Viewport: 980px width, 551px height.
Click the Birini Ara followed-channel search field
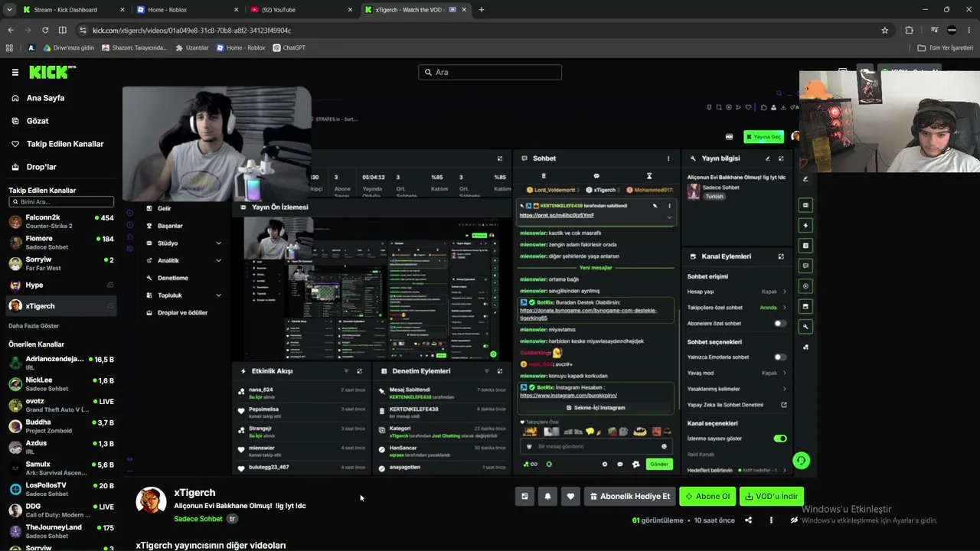click(x=61, y=202)
